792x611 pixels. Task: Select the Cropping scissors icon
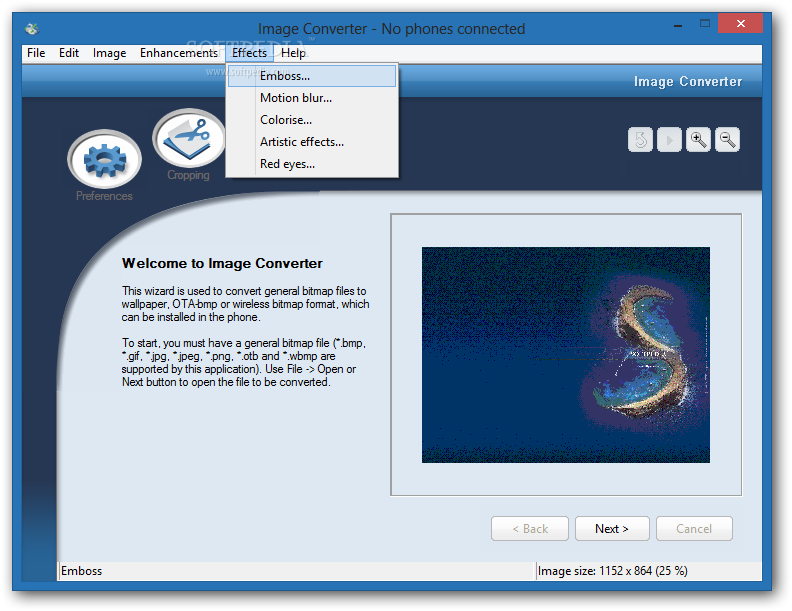tap(188, 137)
